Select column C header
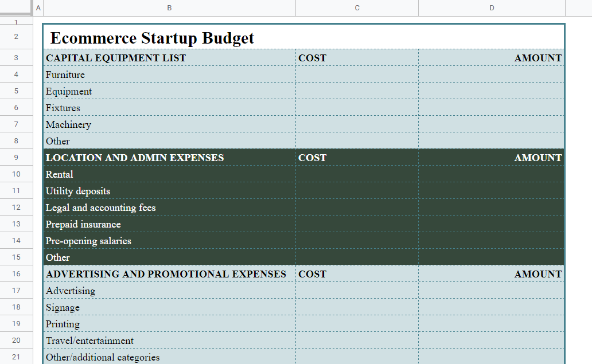 (357, 7)
